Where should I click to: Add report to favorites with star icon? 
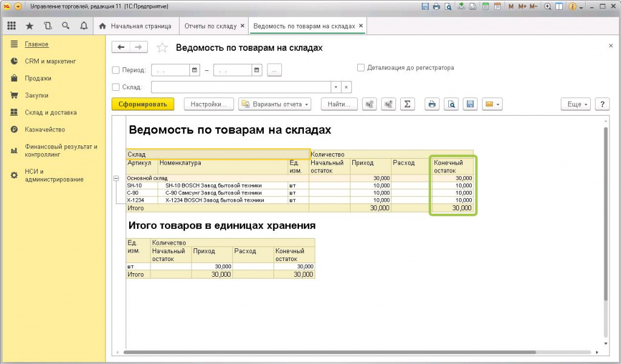pyautogui.click(x=162, y=48)
